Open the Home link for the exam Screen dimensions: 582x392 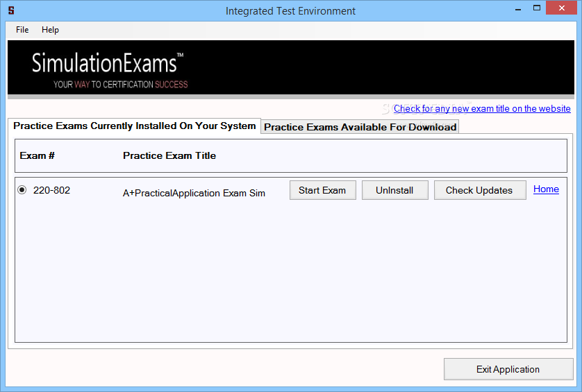tap(546, 189)
